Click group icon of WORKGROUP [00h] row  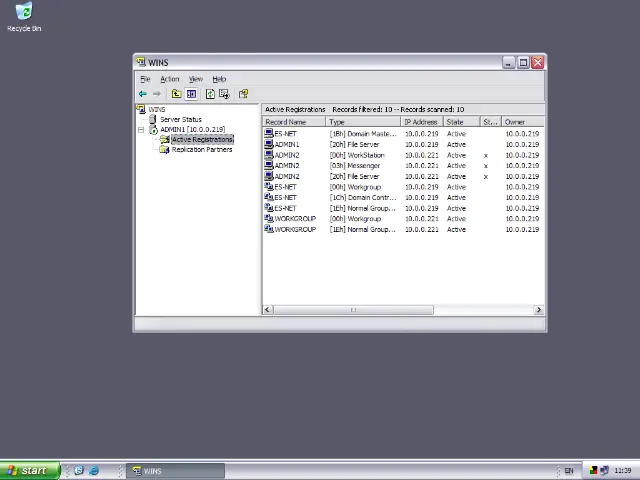pyautogui.click(x=269, y=218)
